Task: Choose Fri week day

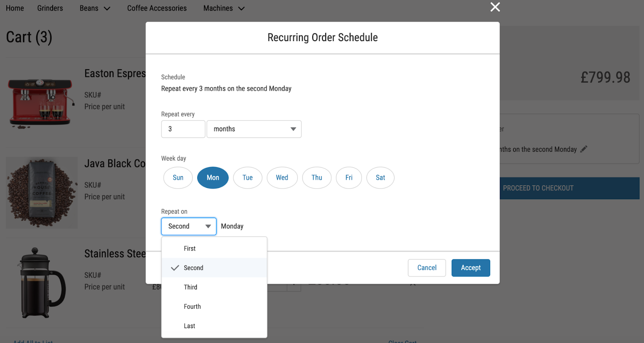Action: click(x=349, y=178)
